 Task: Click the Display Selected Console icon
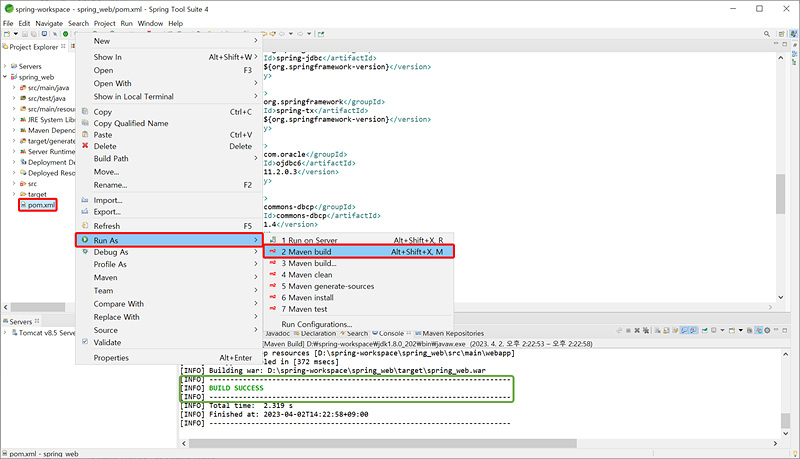pos(714,330)
